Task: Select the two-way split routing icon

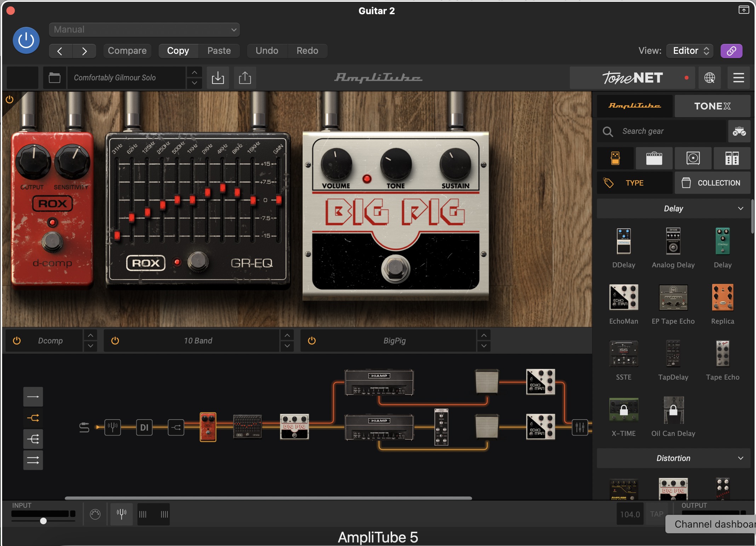Action: (33, 418)
